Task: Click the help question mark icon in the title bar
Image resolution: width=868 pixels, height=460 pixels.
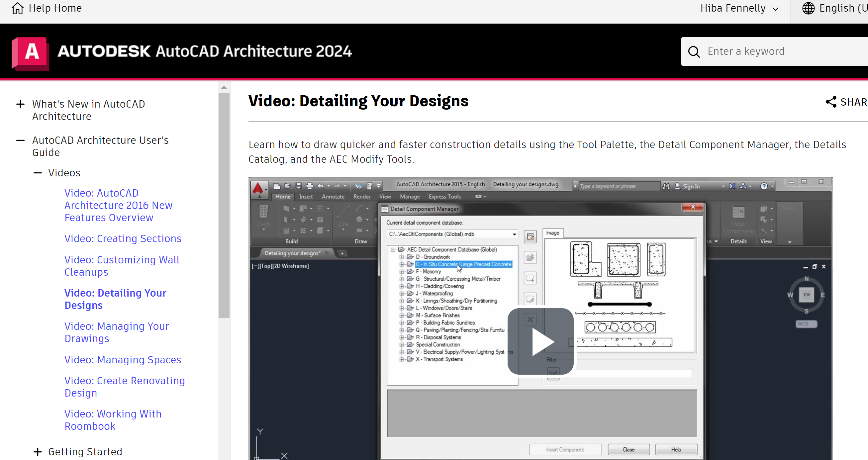Action: point(765,186)
